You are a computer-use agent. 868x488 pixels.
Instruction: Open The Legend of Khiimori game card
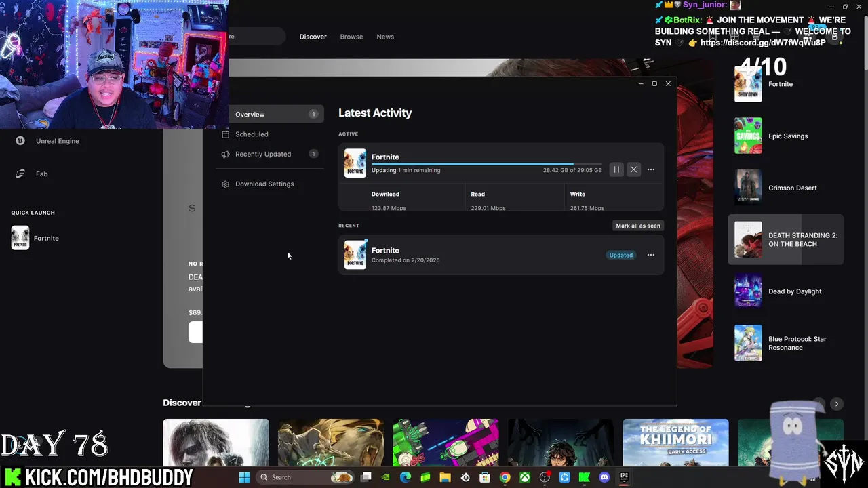[x=675, y=443]
